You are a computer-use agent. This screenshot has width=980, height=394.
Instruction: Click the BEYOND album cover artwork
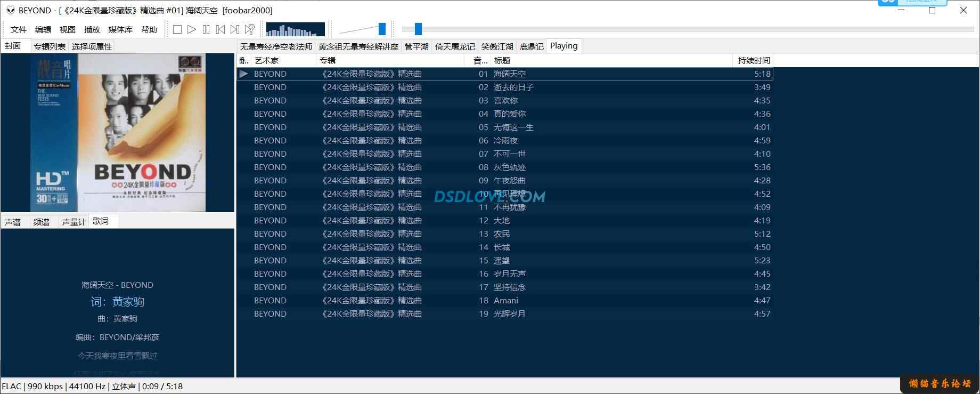pyautogui.click(x=118, y=132)
